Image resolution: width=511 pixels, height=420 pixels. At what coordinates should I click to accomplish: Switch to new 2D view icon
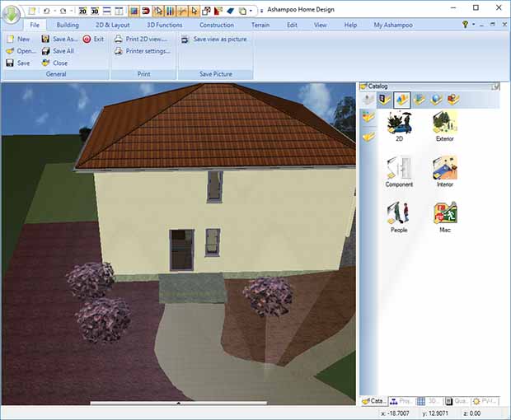click(82, 11)
